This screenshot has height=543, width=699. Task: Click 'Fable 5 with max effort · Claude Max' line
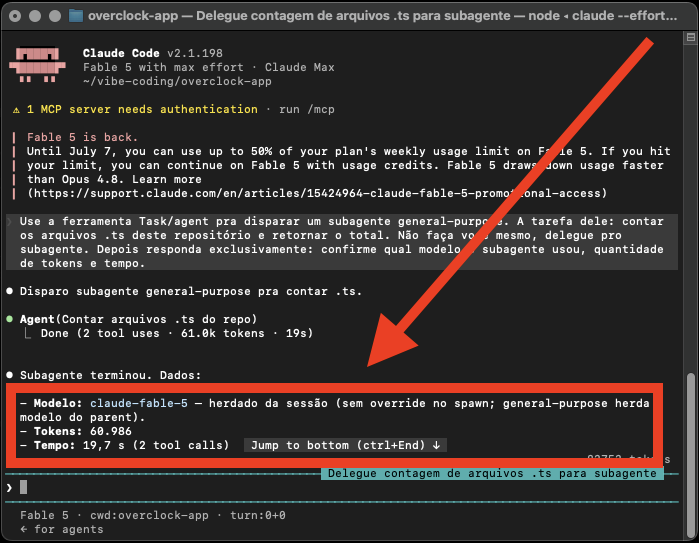click(x=209, y=67)
